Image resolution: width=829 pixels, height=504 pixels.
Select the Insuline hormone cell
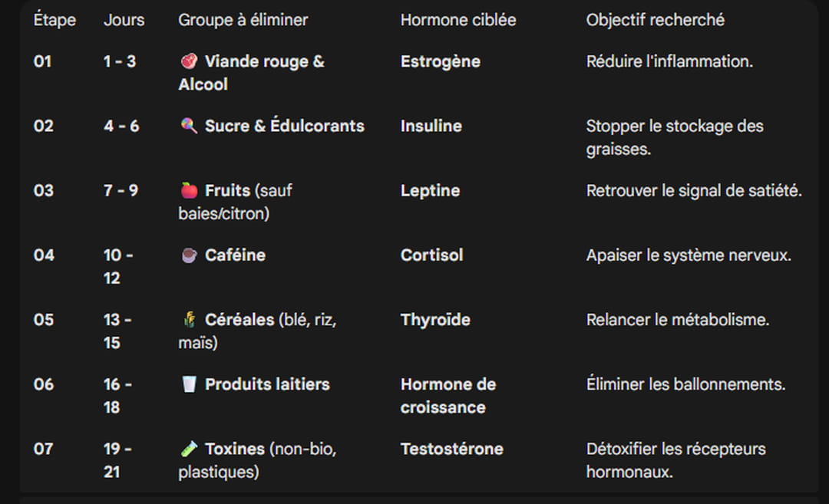pos(431,127)
